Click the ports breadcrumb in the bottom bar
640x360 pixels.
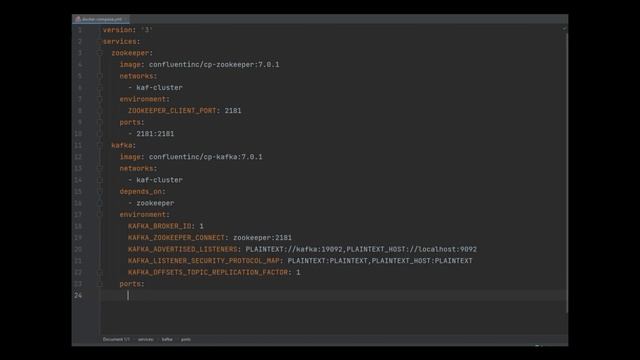[x=186, y=339]
